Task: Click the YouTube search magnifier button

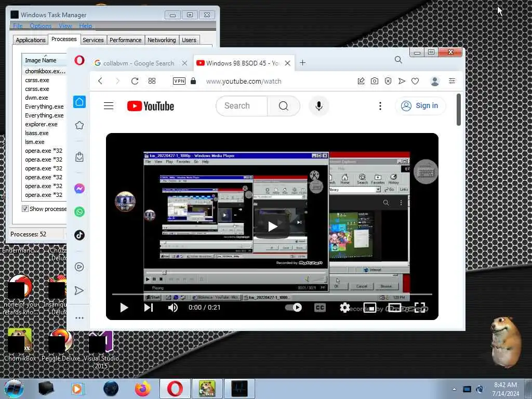Action: 284,106
